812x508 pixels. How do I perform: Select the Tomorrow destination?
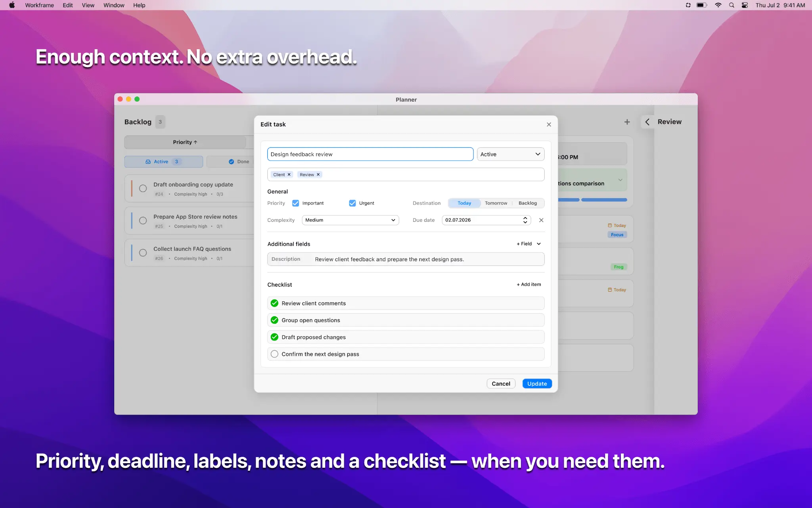tap(496, 203)
